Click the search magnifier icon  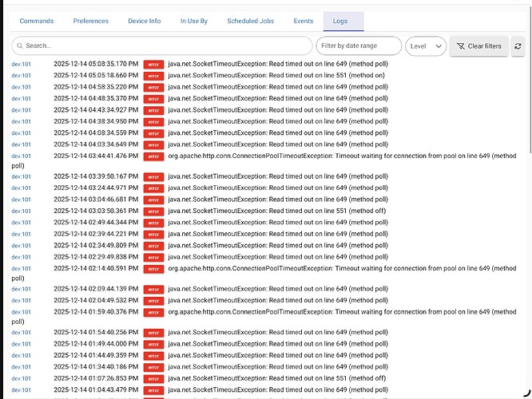point(20,46)
